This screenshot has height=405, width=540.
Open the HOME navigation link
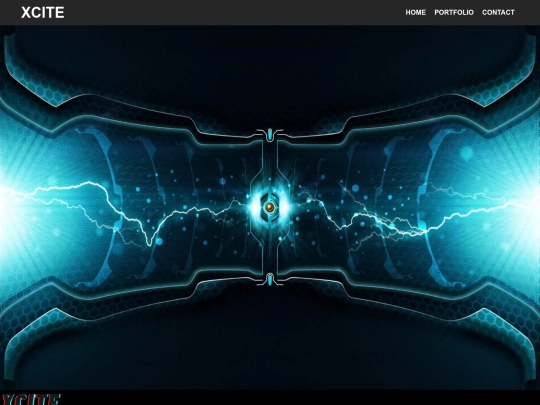tap(415, 12)
